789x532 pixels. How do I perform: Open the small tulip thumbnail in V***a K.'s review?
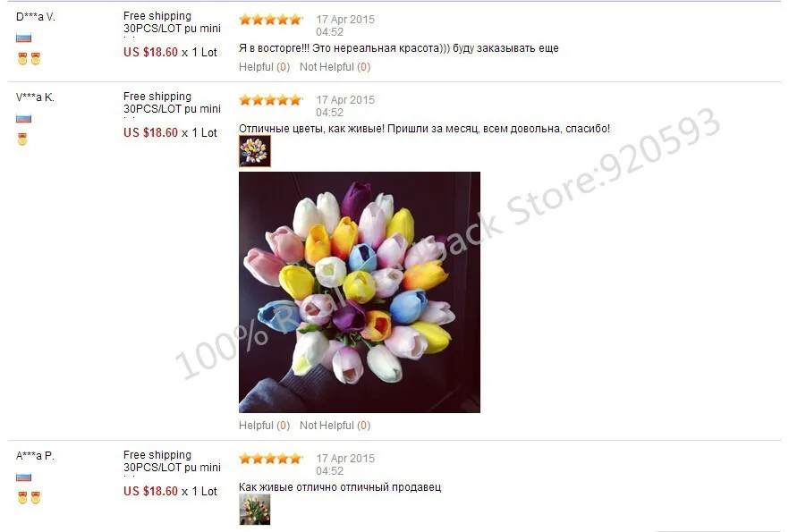click(x=255, y=151)
